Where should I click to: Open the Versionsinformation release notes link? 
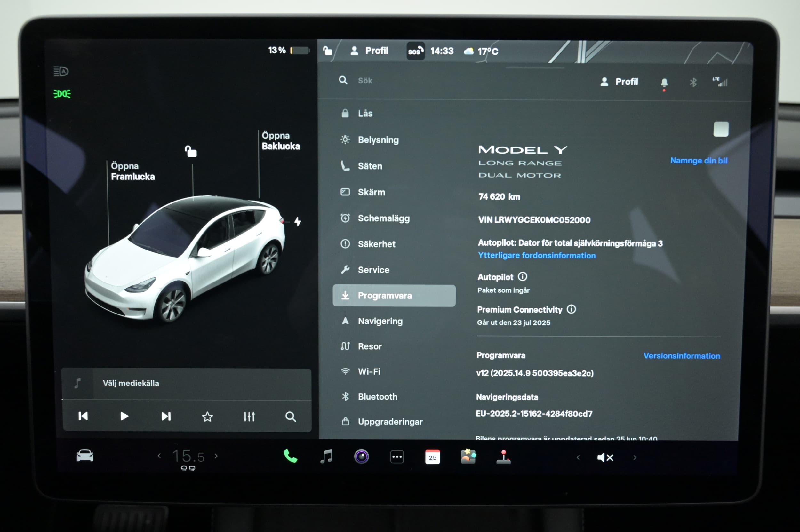(x=681, y=356)
